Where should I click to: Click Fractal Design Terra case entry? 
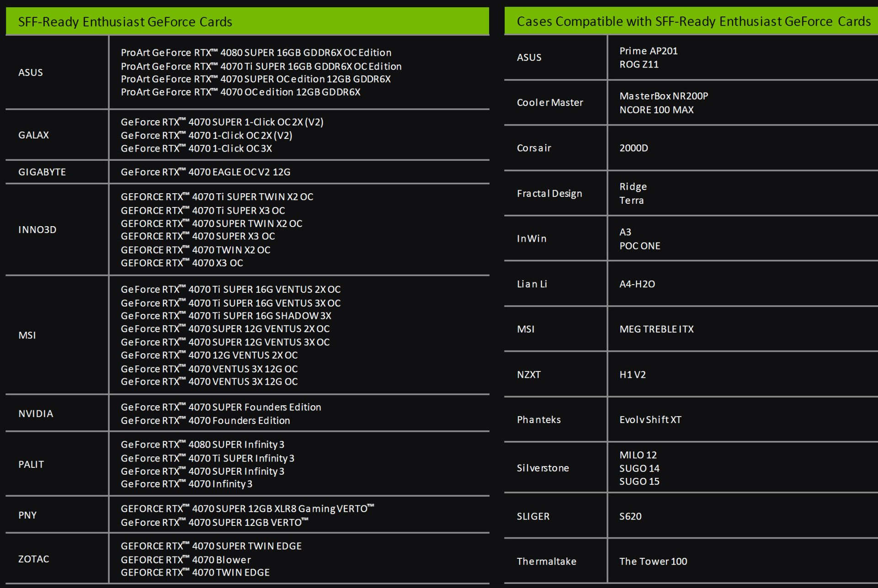(x=631, y=201)
